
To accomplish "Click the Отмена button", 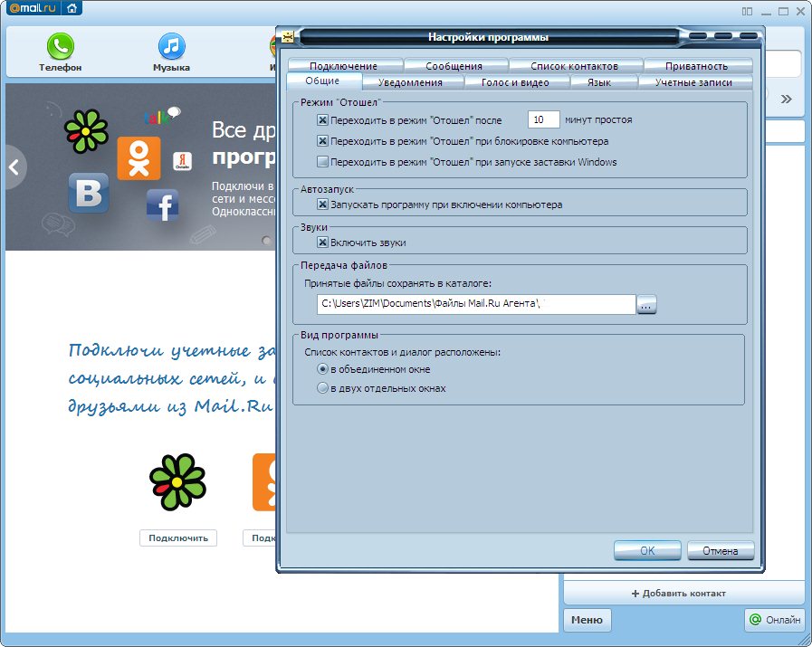I will 720,550.
